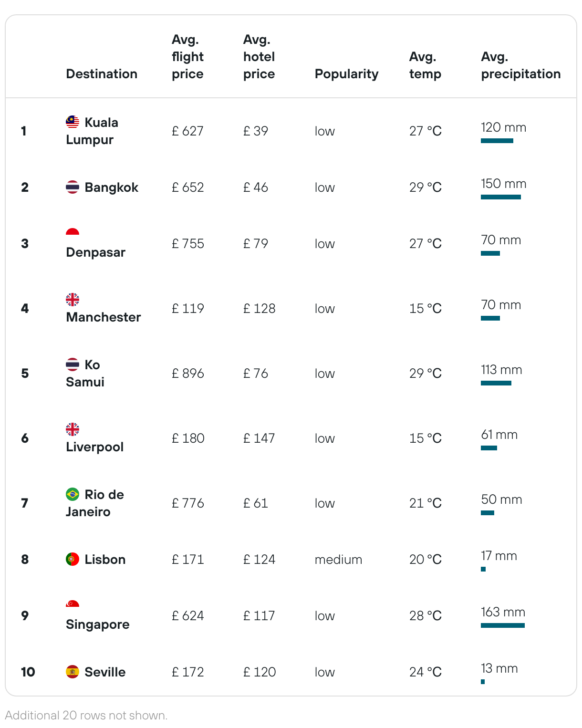
Task: Click the 150 mm precipitation bar for Bangkok
Action: pyautogui.click(x=501, y=197)
